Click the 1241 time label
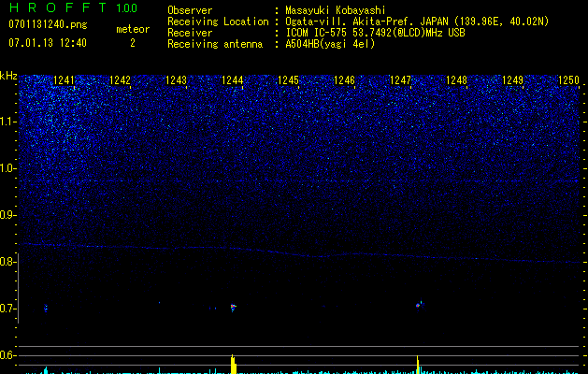This screenshot has height=374, width=588. (65, 80)
